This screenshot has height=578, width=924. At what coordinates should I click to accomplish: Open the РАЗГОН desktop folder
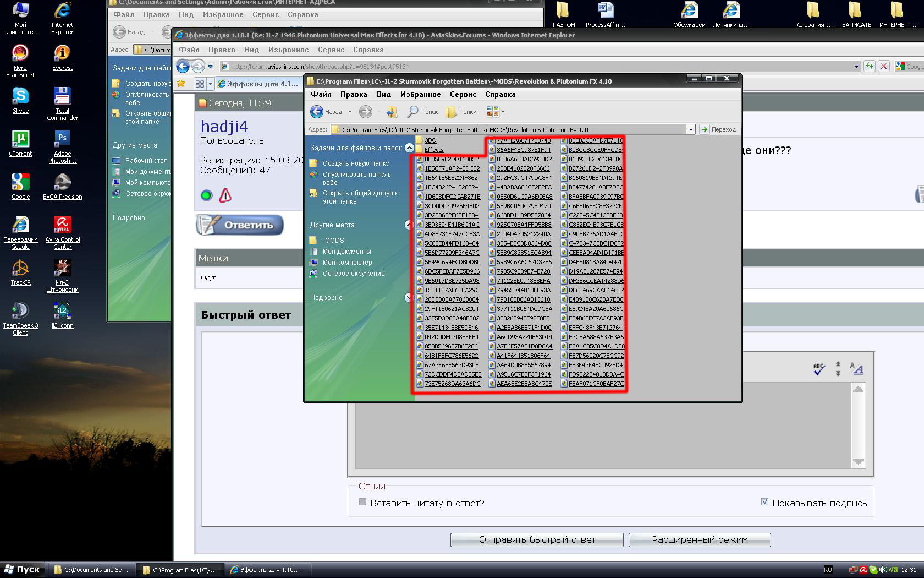pyautogui.click(x=564, y=15)
